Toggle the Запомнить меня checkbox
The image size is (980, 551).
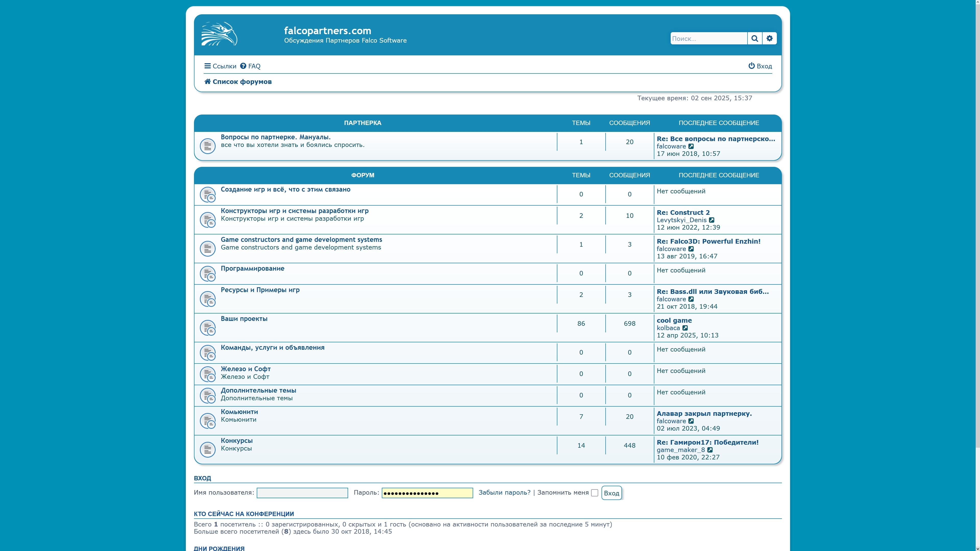(595, 493)
